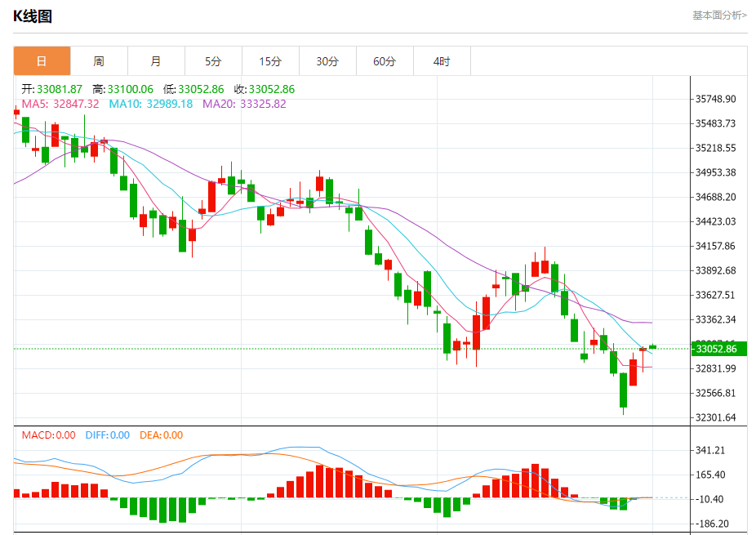The image size is (756, 535).
Task: Click the 35748.90 price axis label
Action: (715, 99)
